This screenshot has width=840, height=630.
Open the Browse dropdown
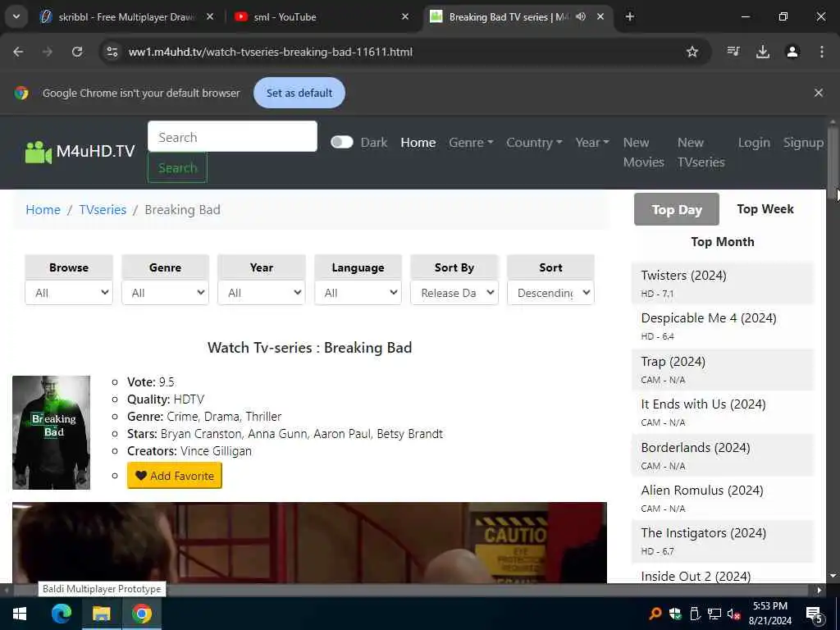69,293
